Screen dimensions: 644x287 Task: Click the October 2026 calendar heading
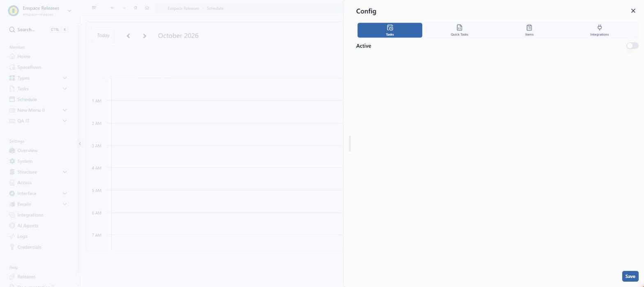tap(178, 36)
